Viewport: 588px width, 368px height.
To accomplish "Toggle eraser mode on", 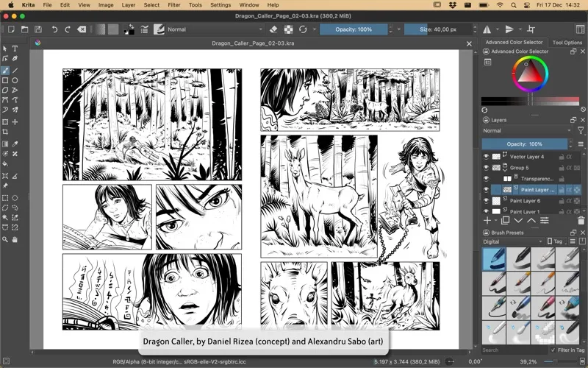I will 273,29.
